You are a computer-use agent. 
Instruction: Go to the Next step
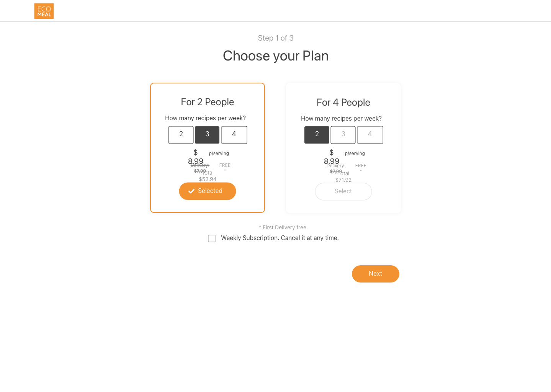click(x=376, y=274)
